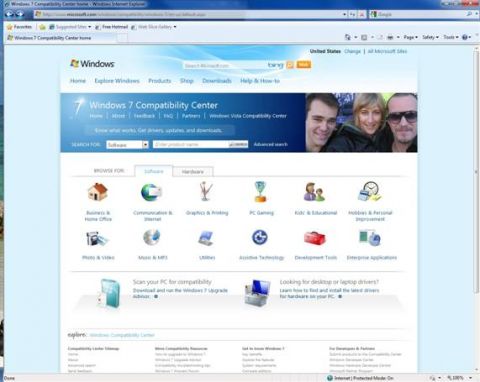Switch to the Software browse tab

click(154, 171)
